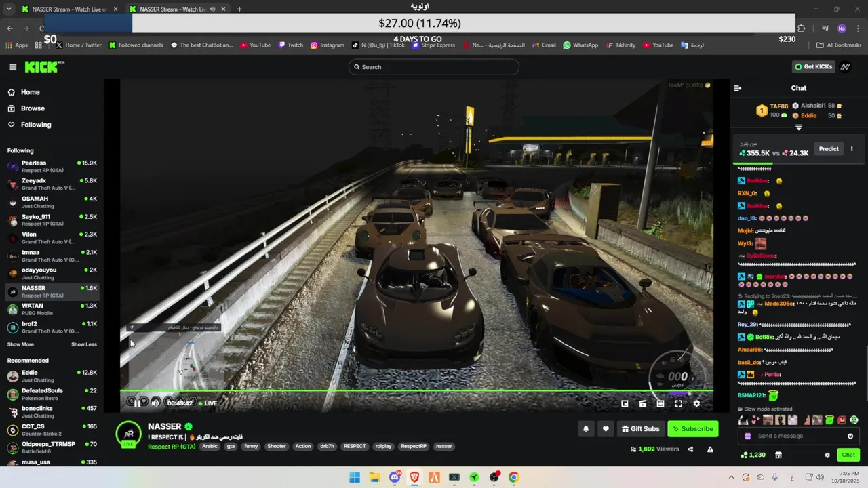Open the All Bookmarks folder
Screen dimensions: 868x488
(x=839, y=45)
